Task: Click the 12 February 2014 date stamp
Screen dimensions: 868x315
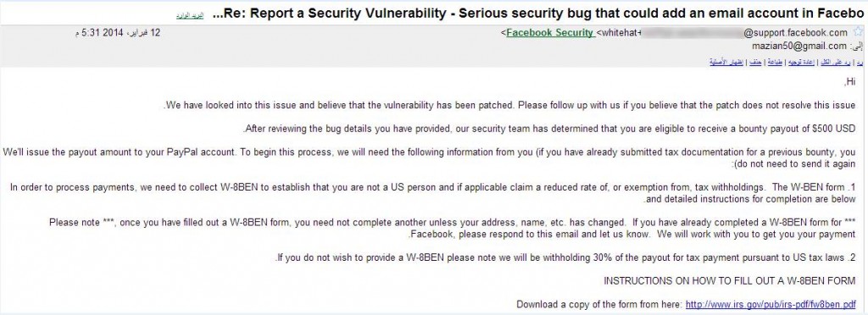Action: (x=117, y=33)
